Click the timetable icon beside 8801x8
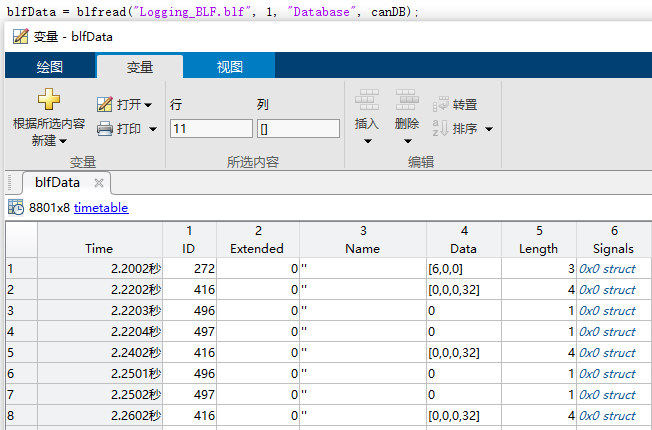 point(16,207)
